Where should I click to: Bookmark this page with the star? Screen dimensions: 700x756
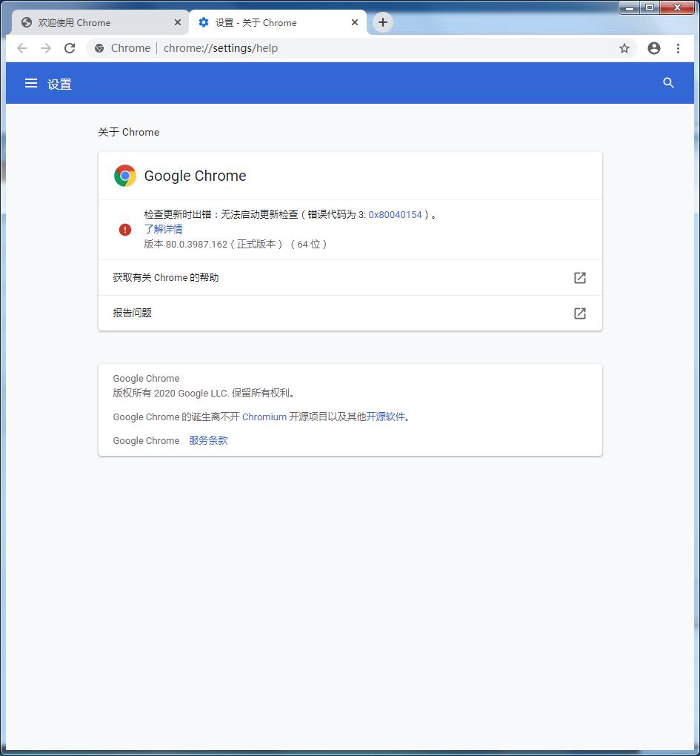[624, 48]
